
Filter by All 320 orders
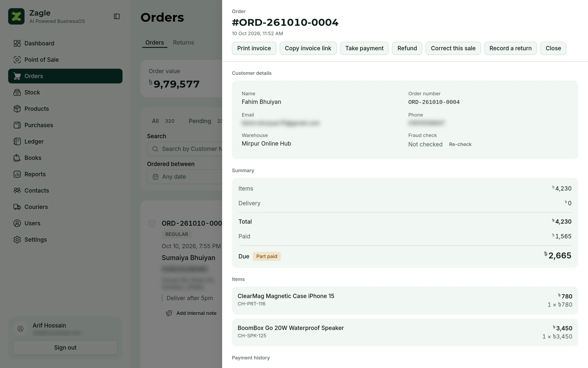[163, 121]
